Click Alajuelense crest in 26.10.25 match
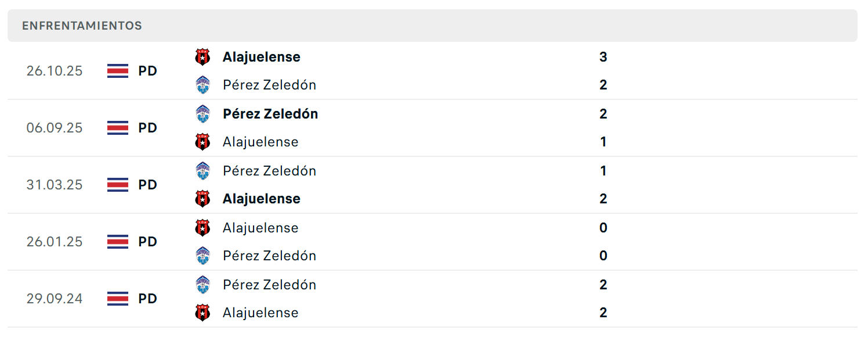 point(202,57)
